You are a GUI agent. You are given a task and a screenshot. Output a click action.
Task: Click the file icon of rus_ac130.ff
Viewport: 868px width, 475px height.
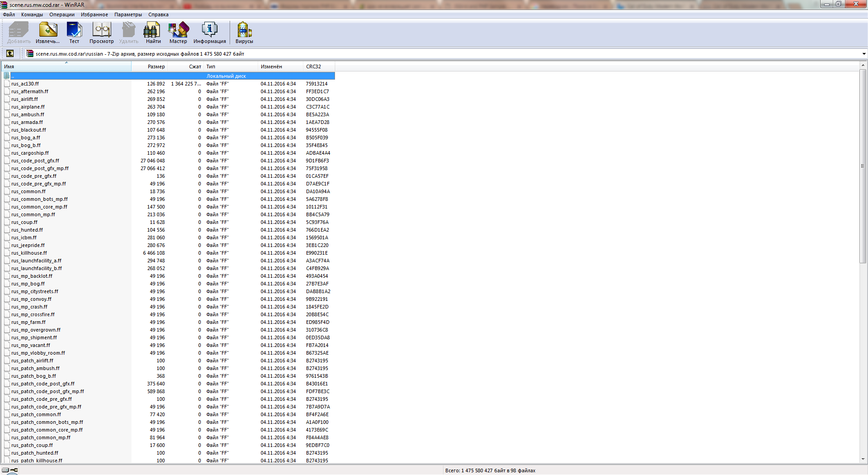tap(7, 84)
